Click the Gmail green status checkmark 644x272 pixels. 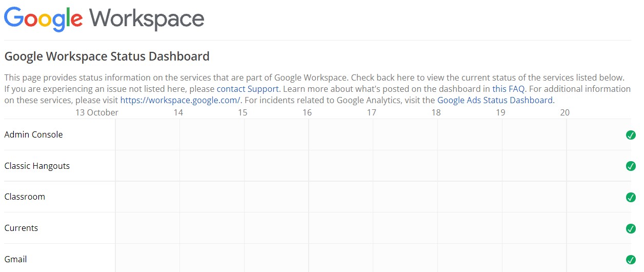(631, 260)
